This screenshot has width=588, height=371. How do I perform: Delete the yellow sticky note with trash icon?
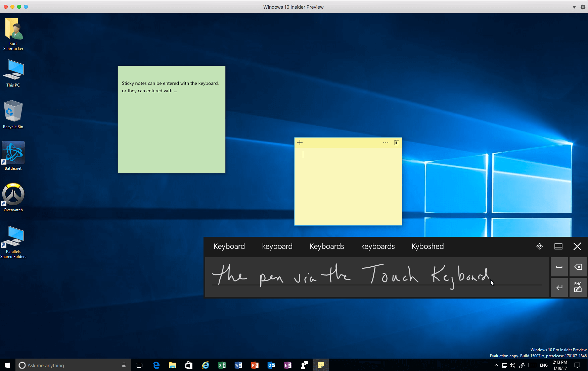coord(396,143)
